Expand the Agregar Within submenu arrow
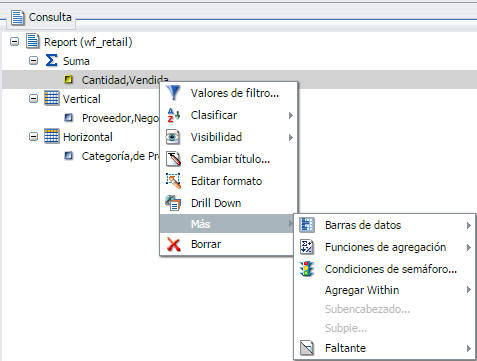Viewport: 477px width, 361px height. (x=469, y=290)
